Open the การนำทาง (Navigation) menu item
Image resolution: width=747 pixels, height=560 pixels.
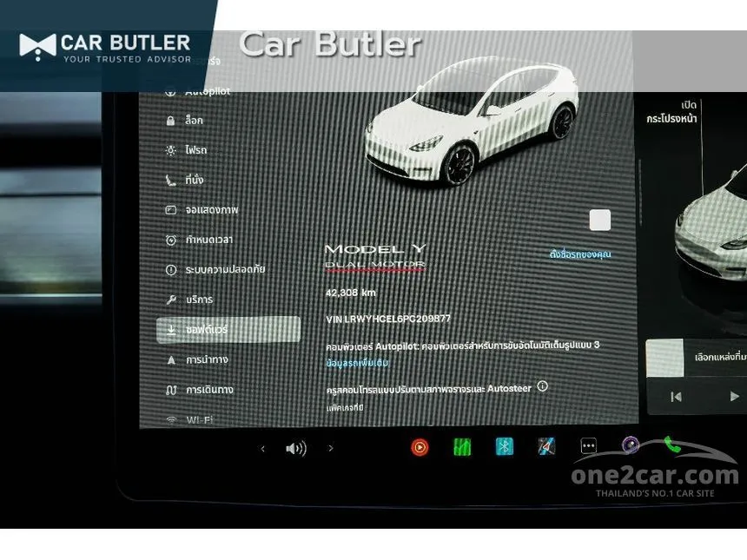197,359
